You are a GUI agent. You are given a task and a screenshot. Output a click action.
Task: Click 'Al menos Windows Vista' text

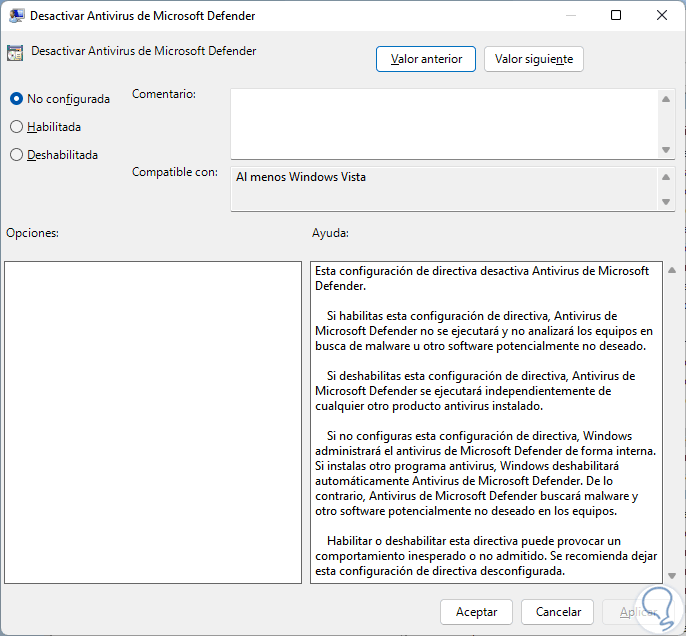(301, 177)
